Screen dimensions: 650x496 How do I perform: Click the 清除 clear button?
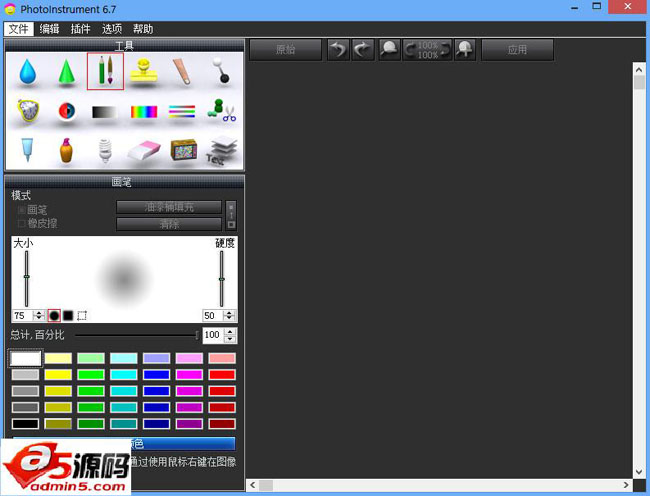169,224
